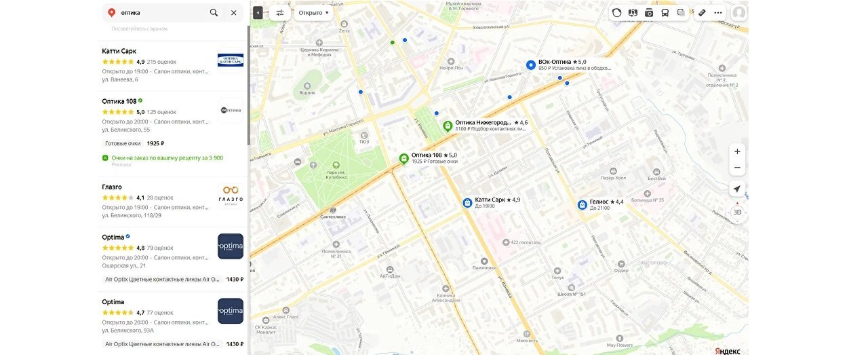Expand the Открыто filter dropdown
Screen dimensions: 868x355
pos(313,12)
